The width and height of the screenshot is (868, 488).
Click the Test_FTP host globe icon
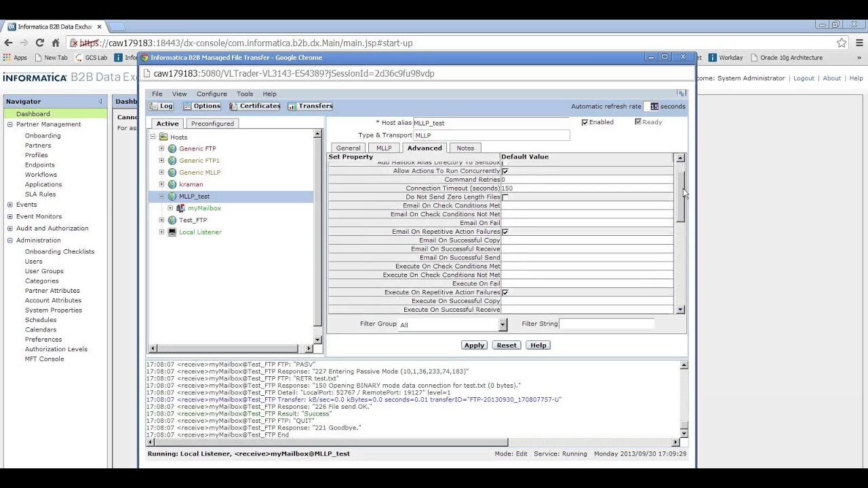click(x=172, y=220)
